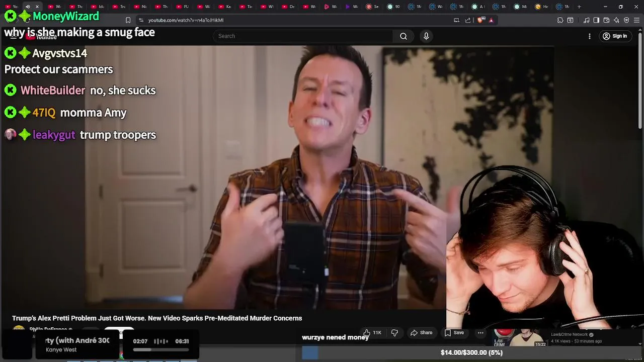The height and width of the screenshot is (362, 644).
Task: Close the active YouTube tab
Action: pyautogui.click(x=37, y=7)
